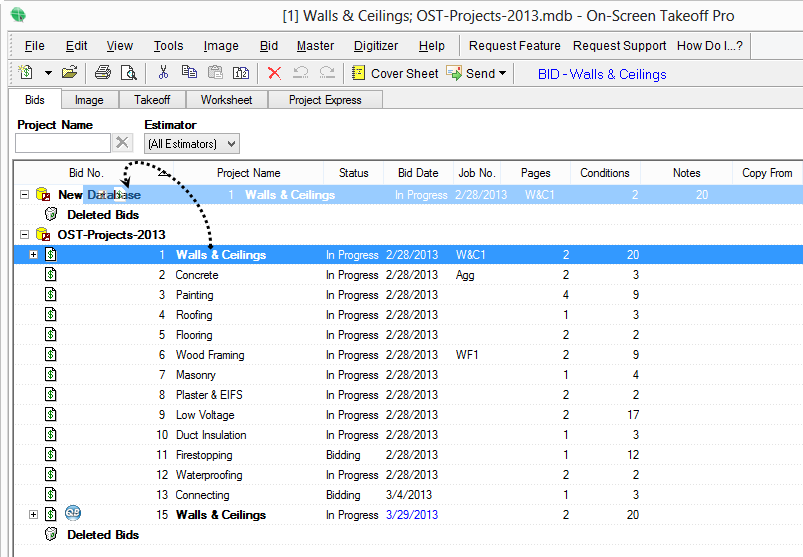Sort by Copy From column header
Viewport: 803px width, 557px height.
click(x=767, y=173)
